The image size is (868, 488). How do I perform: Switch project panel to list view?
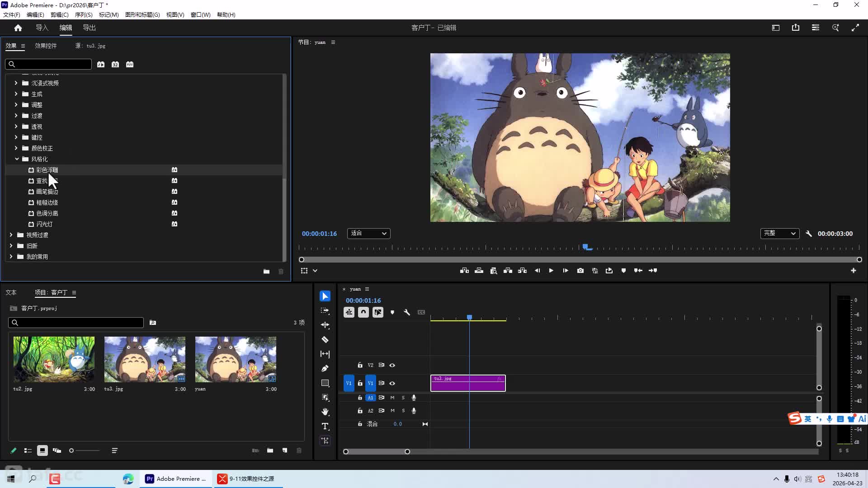[28, 450]
